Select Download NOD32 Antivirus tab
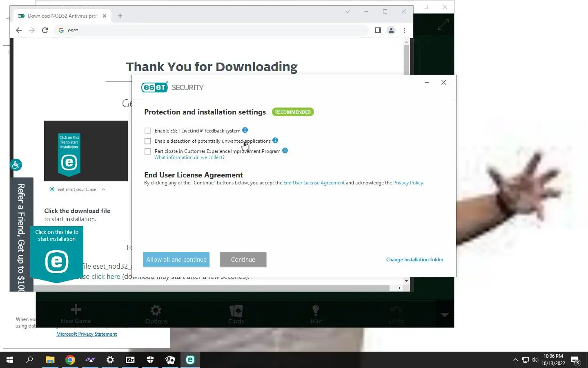This screenshot has height=368, width=588. (x=62, y=16)
